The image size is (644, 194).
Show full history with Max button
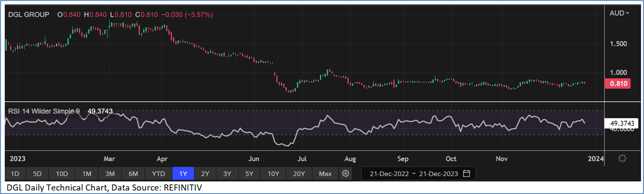[x=325, y=174]
